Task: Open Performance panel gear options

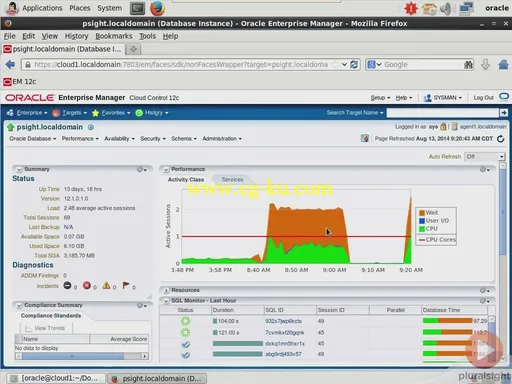Action: (484, 169)
